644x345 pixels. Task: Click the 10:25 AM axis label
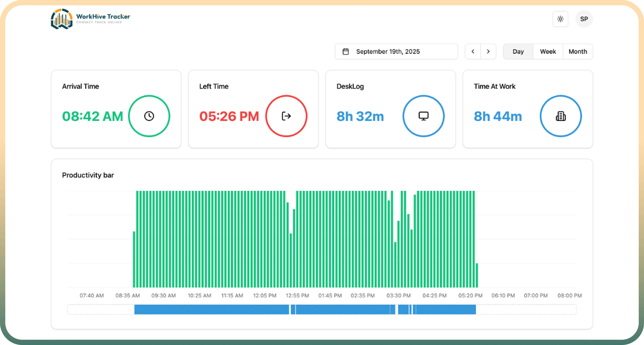(x=200, y=295)
